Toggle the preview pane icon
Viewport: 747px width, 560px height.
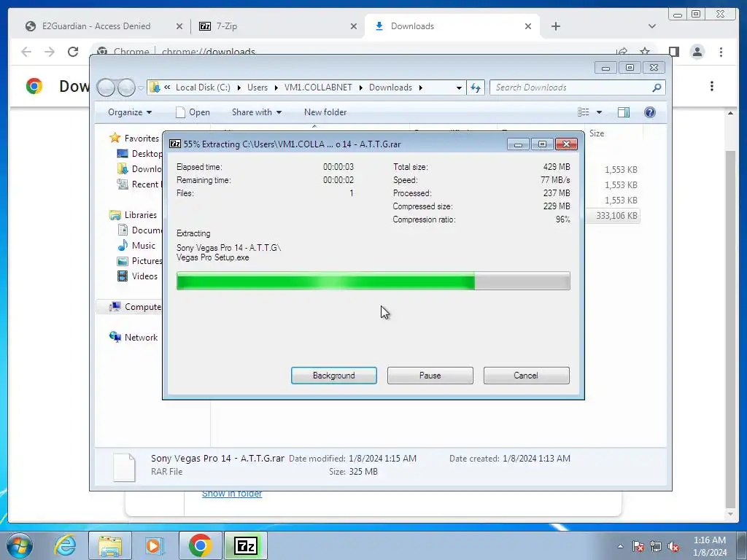pos(624,112)
